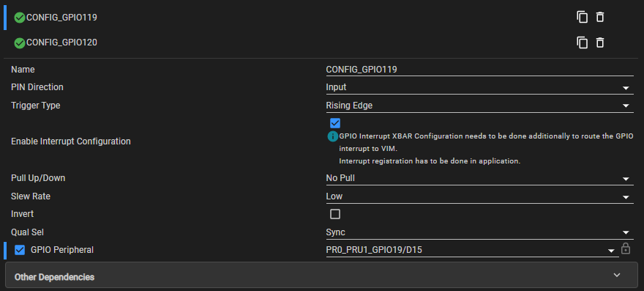Click the 'Invert' label
This screenshot has height=291, width=644.
pyautogui.click(x=22, y=214)
